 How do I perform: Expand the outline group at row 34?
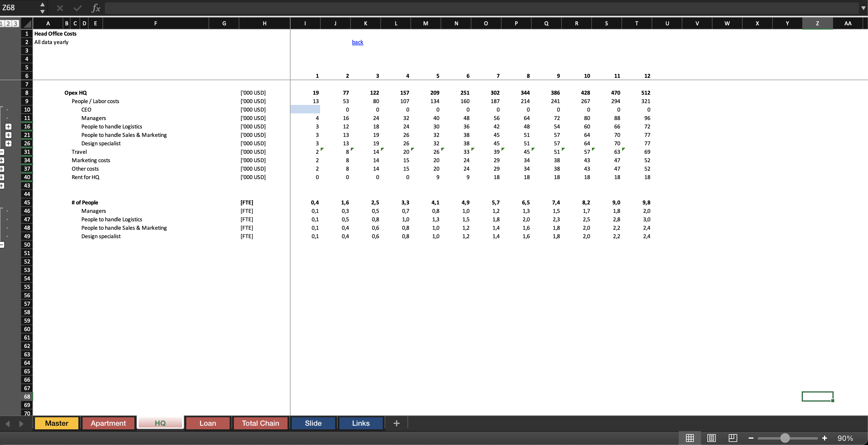2,160
